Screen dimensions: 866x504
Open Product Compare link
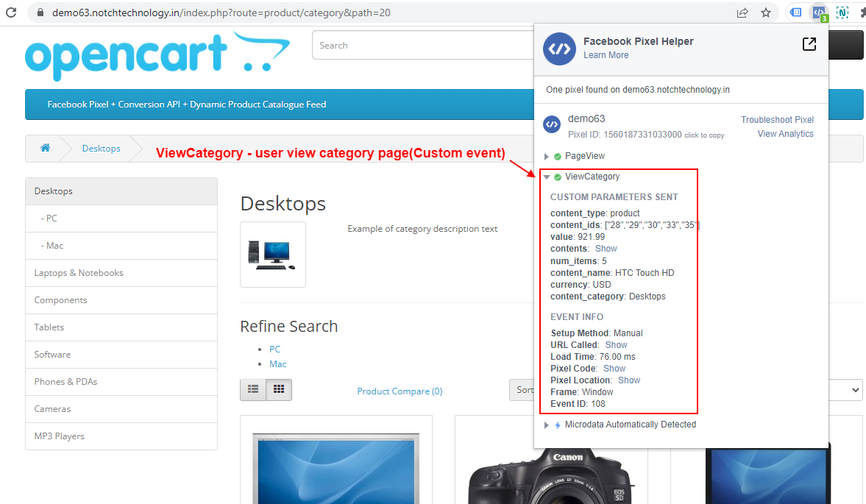coord(400,391)
